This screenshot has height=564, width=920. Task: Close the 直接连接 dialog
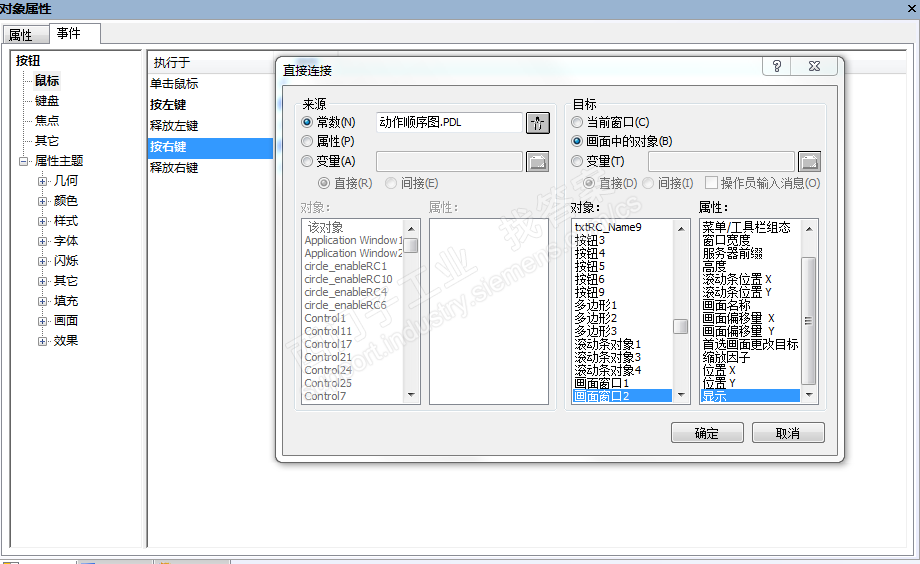pyautogui.click(x=814, y=66)
